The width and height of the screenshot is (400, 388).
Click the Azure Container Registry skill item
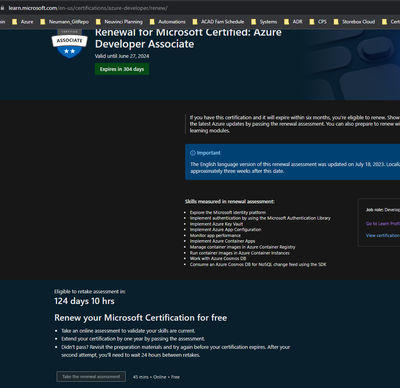click(242, 247)
